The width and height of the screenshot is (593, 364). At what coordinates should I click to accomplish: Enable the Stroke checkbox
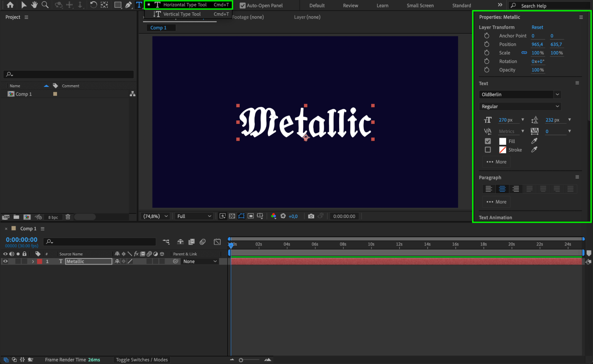pos(488,150)
